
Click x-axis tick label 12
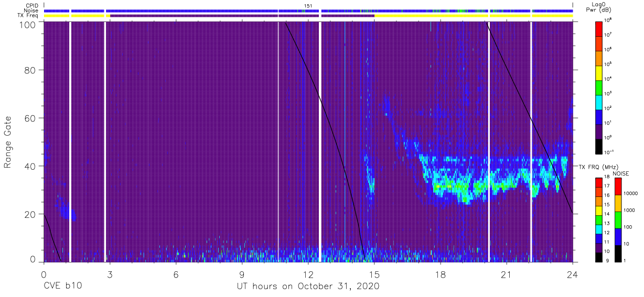coord(308,274)
